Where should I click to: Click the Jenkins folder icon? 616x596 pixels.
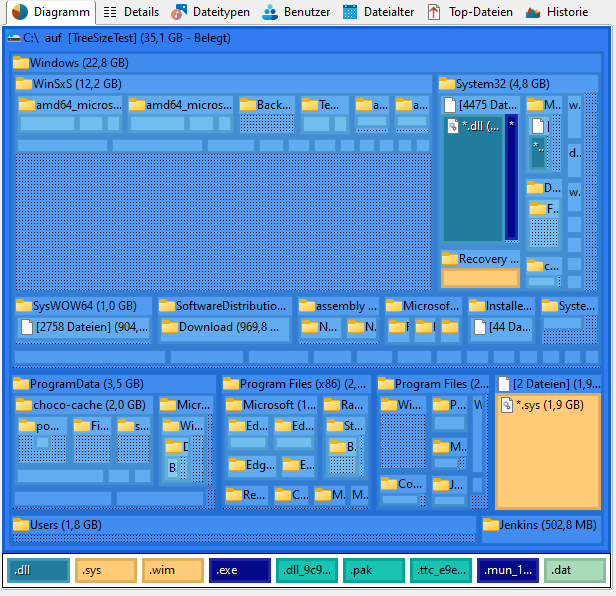tap(491, 525)
